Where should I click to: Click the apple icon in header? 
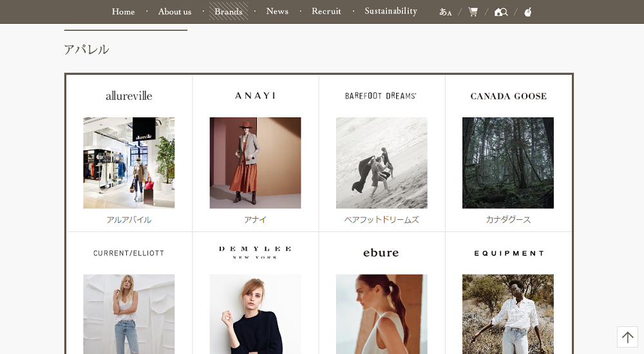528,12
